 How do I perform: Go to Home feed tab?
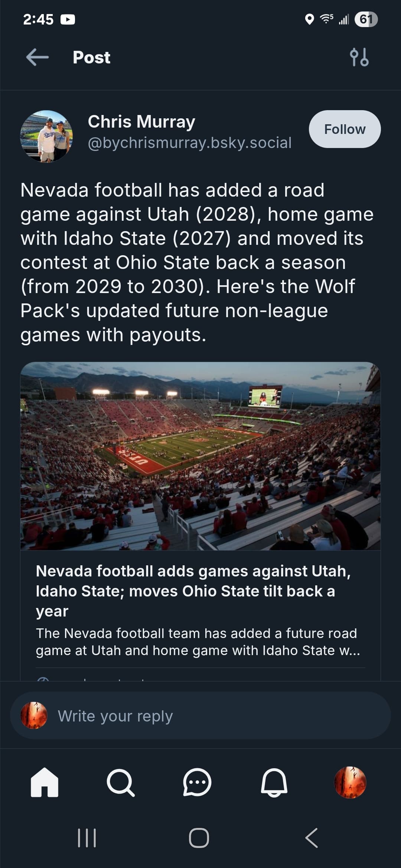[45, 782]
